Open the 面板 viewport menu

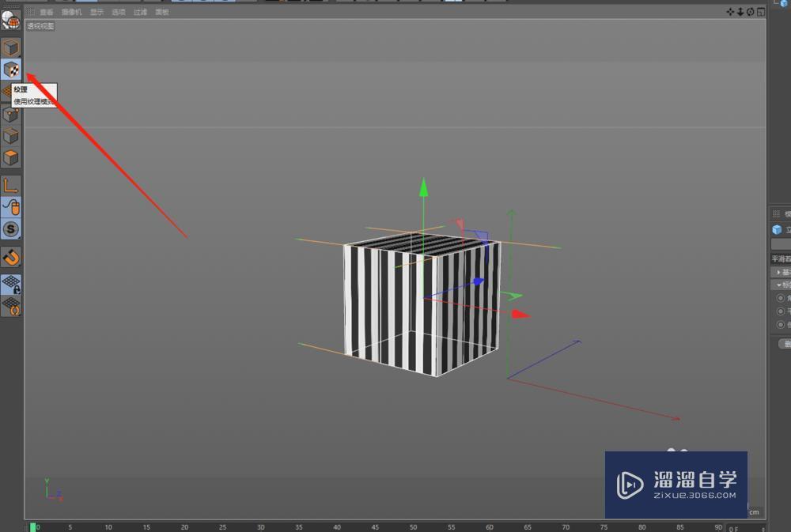(162, 12)
